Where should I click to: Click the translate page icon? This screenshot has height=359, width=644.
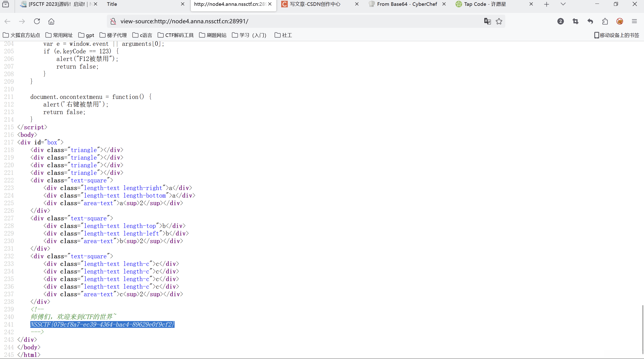[487, 21]
